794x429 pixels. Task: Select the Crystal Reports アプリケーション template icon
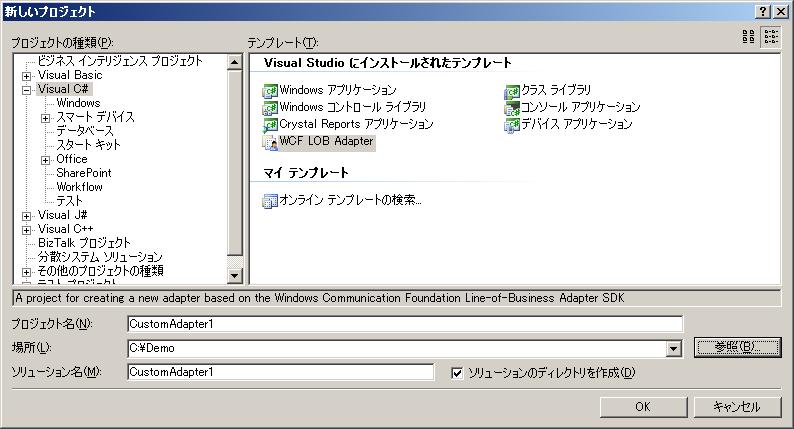click(270, 125)
